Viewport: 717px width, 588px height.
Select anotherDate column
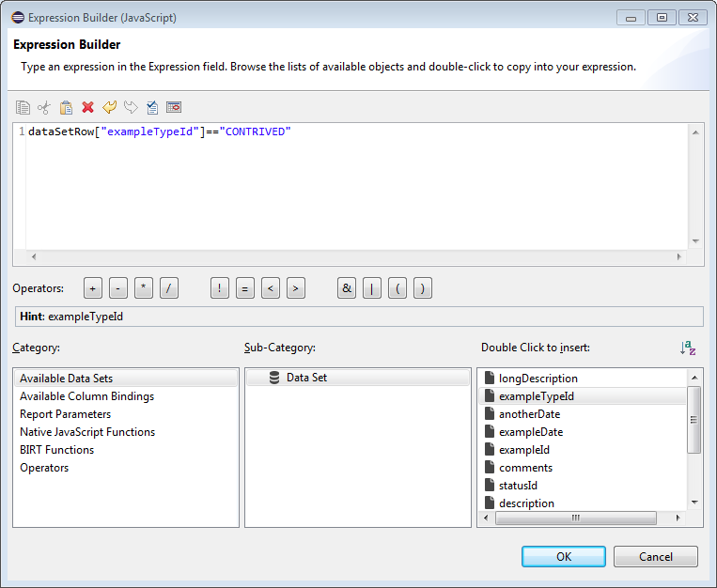pyautogui.click(x=529, y=414)
